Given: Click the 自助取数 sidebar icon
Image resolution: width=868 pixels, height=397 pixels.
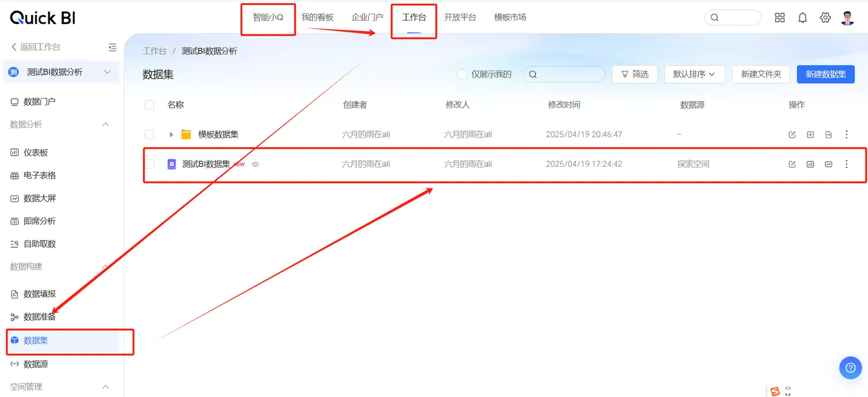Looking at the screenshot, I should tap(14, 244).
